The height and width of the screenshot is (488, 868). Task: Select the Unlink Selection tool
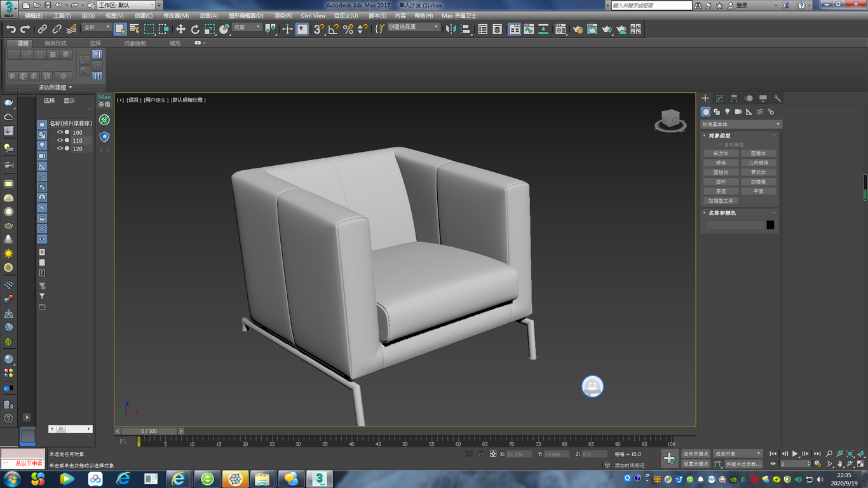(57, 29)
